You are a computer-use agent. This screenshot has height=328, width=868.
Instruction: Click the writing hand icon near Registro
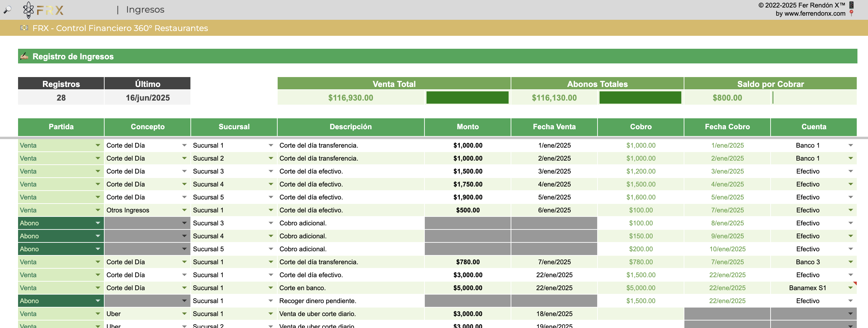point(24,56)
